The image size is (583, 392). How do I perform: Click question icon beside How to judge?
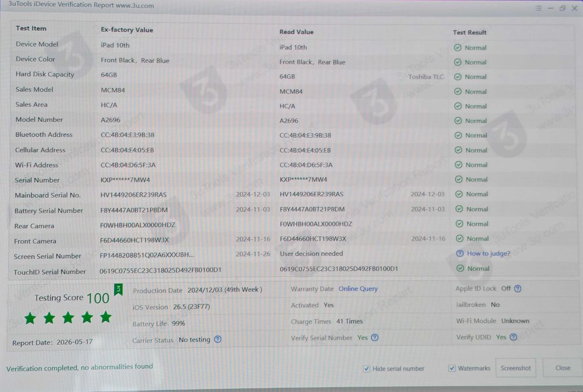[x=460, y=253]
